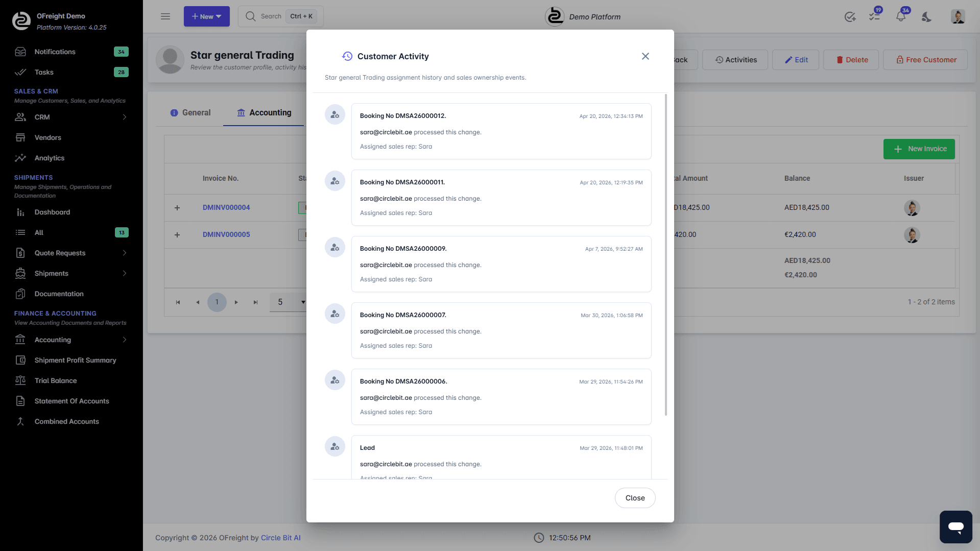Expand invoice row DMINV000004
This screenshot has width=980, height=551.
(x=177, y=208)
